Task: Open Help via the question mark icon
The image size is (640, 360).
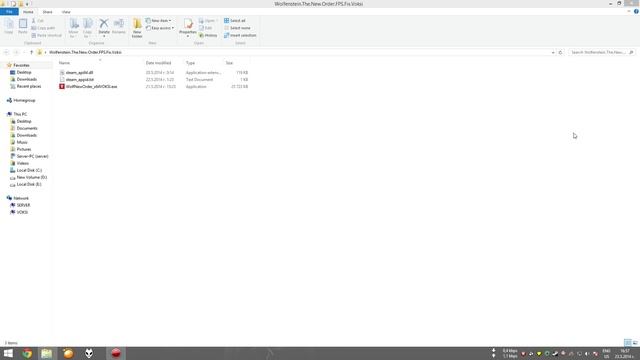Action: coord(636,11)
